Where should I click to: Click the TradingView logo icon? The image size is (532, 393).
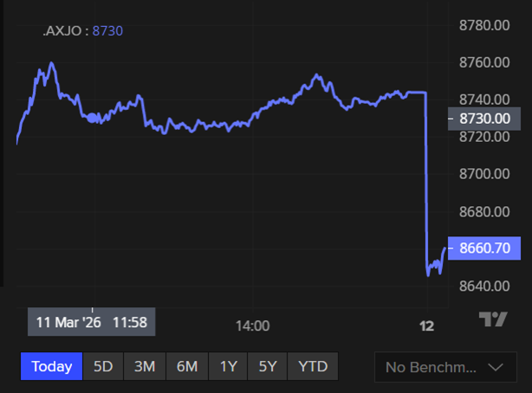click(492, 319)
